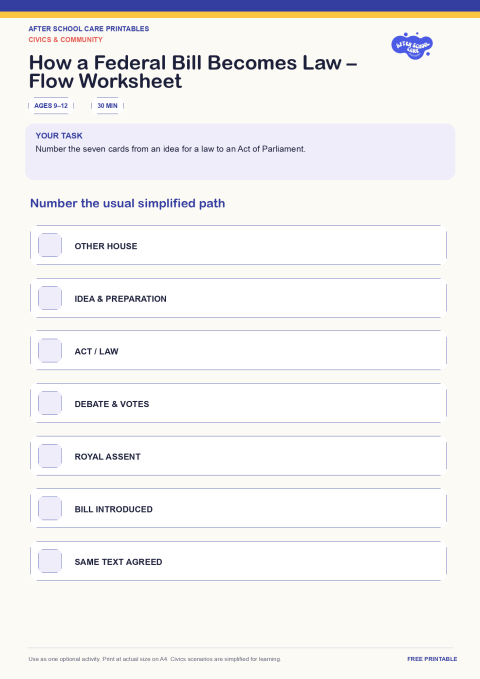The width and height of the screenshot is (480, 679).
Task: Click the Number the usual simplified path heading
Action: 127,203
